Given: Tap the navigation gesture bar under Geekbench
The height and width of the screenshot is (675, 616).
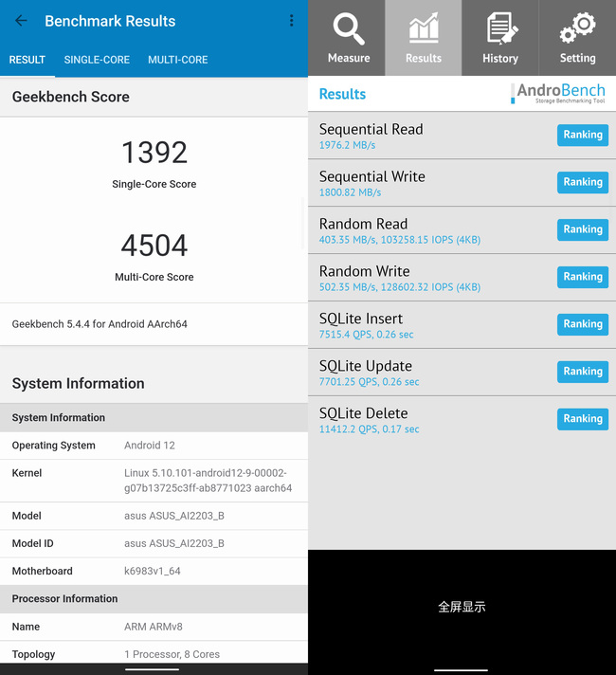Looking at the screenshot, I should (x=152, y=669).
